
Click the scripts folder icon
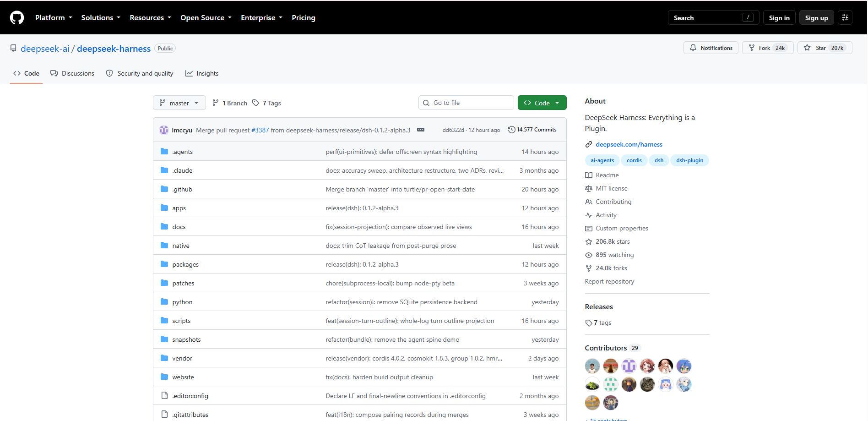pos(164,321)
